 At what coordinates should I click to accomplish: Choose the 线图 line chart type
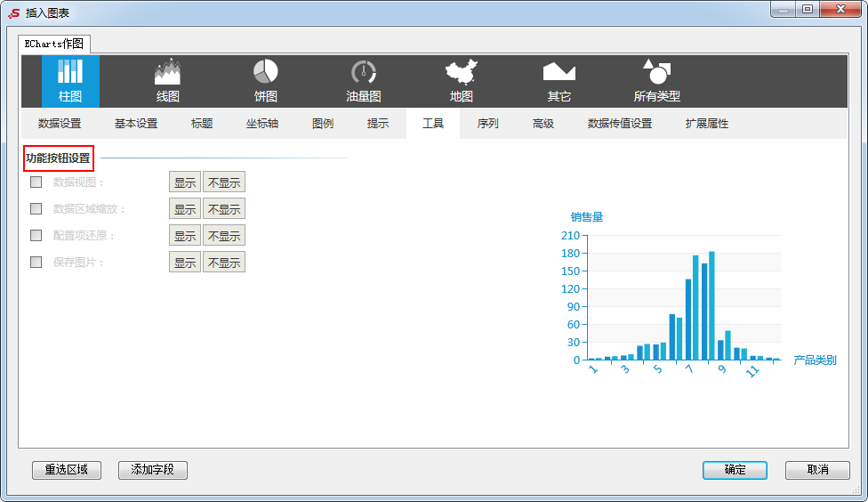(168, 81)
